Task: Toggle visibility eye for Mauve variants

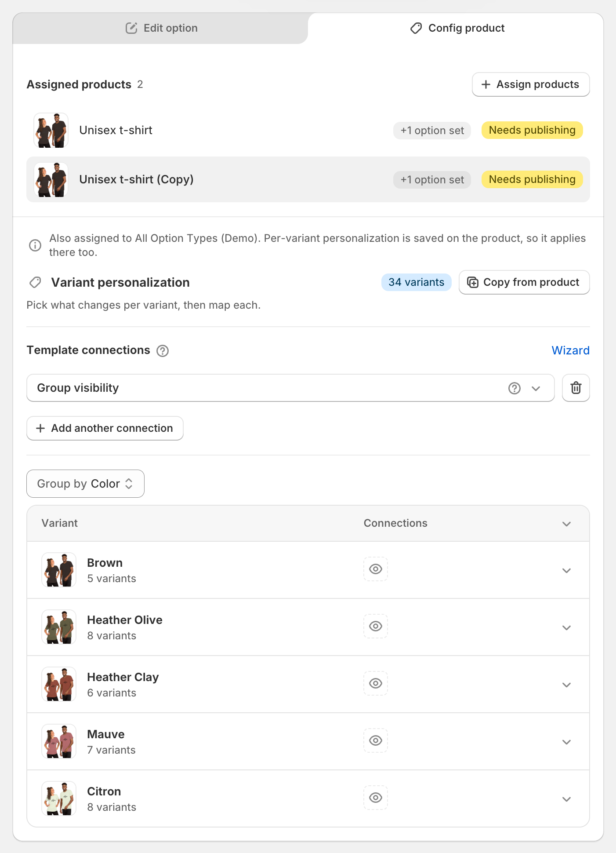Action: coord(376,740)
